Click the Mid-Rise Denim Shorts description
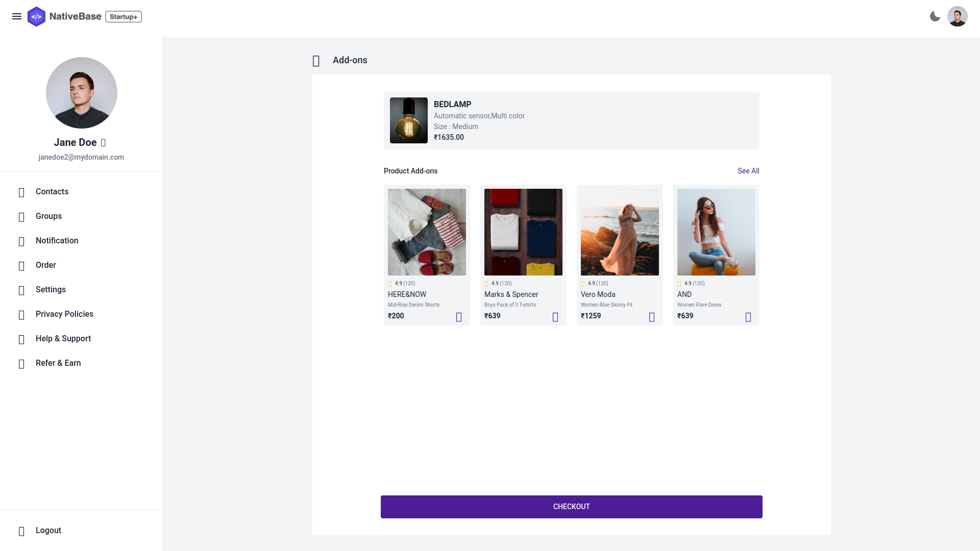Screen dimensions: 980x551 pyautogui.click(x=413, y=305)
